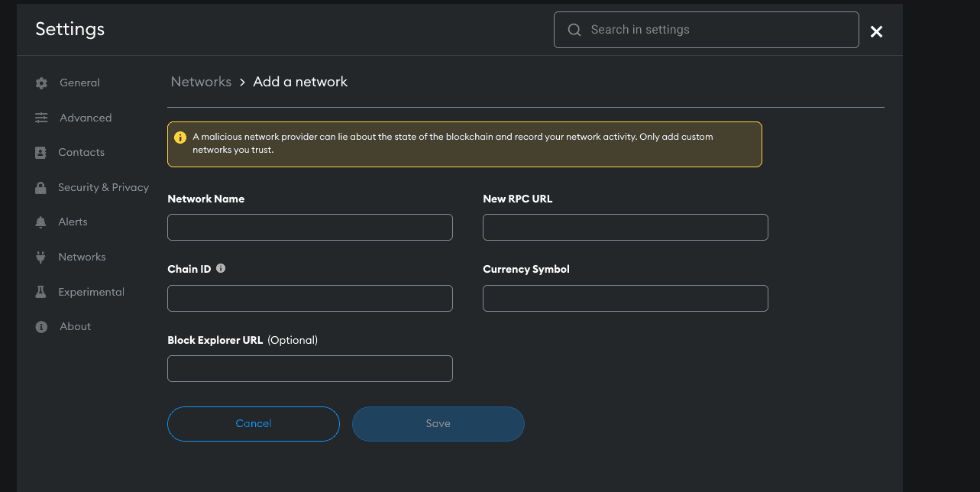Focus the New RPC URL field
The height and width of the screenshot is (492, 980).
[x=625, y=228]
